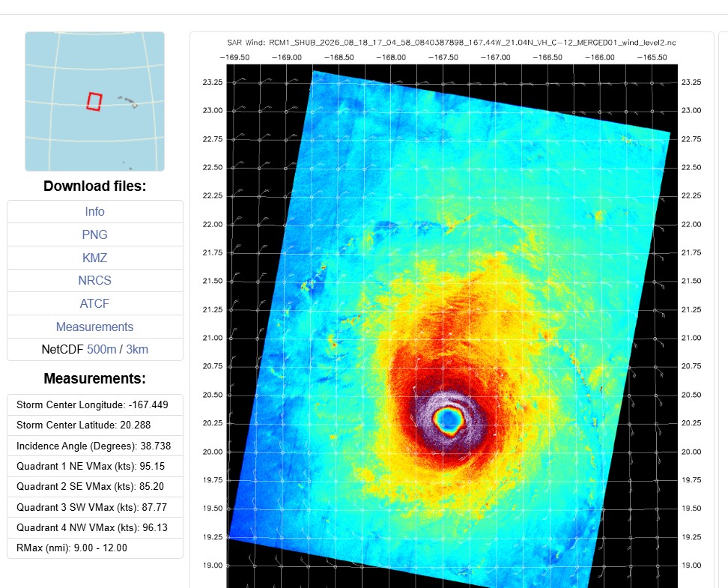
Task: Click the Hawaiian islands on locator map
Action: pos(127,102)
